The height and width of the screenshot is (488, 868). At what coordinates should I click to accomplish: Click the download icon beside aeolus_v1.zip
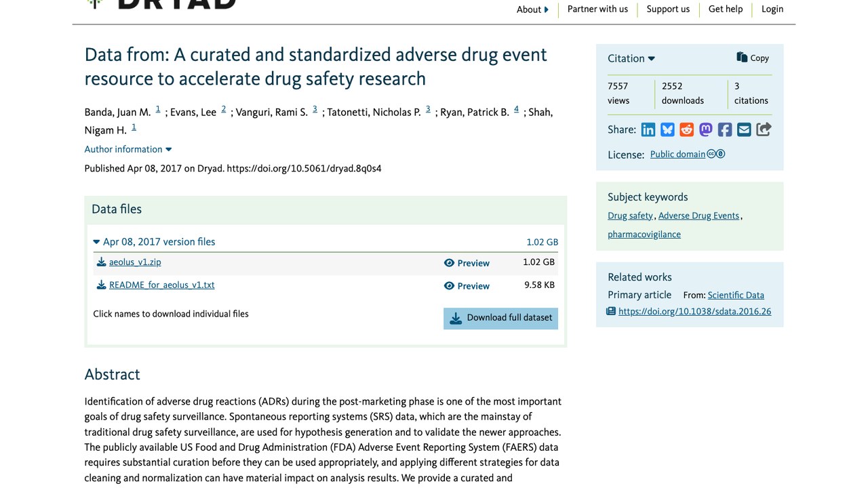pyautogui.click(x=101, y=262)
